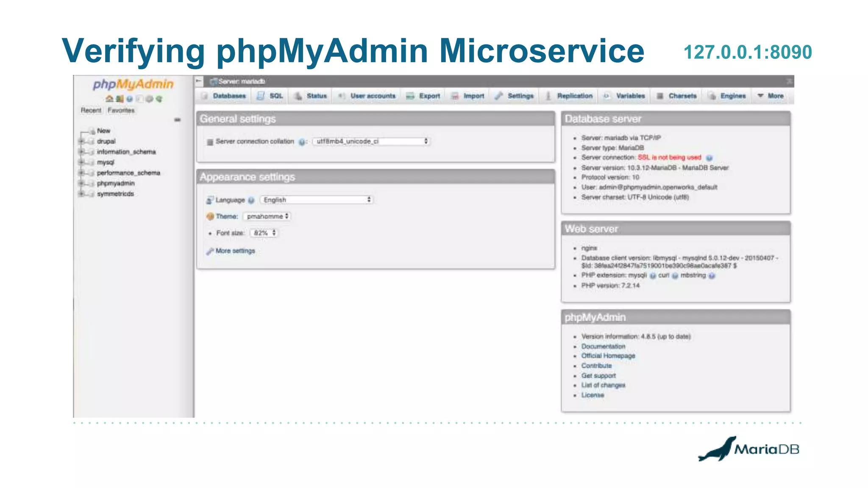Open the Theme dropdown showing pmahomme

tap(267, 216)
